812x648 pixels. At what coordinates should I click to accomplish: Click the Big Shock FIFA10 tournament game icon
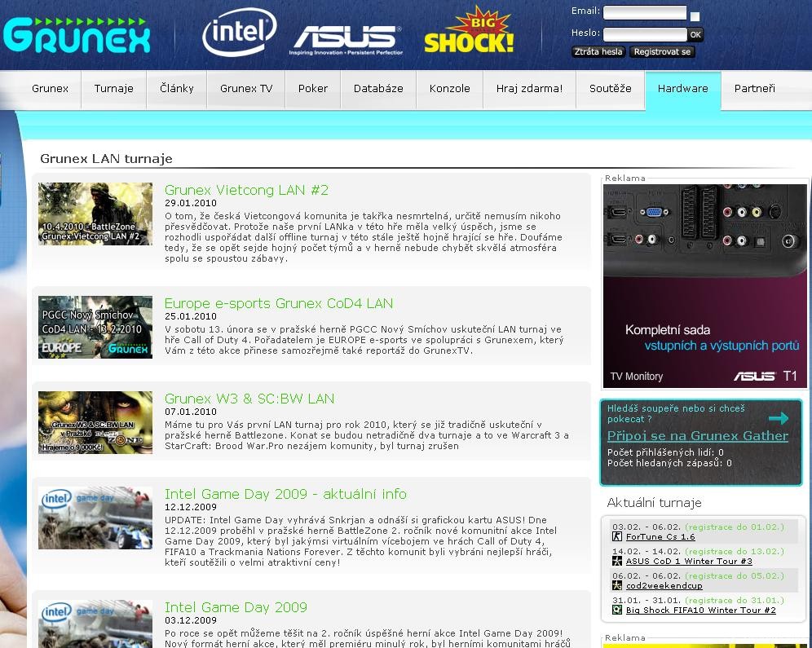[617, 610]
